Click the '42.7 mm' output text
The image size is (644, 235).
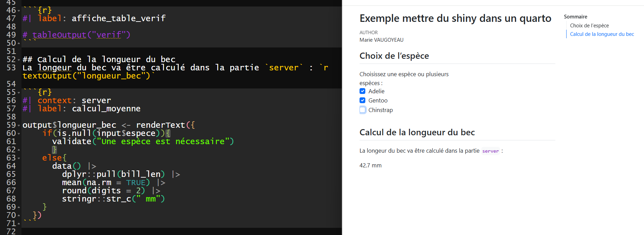(370, 165)
